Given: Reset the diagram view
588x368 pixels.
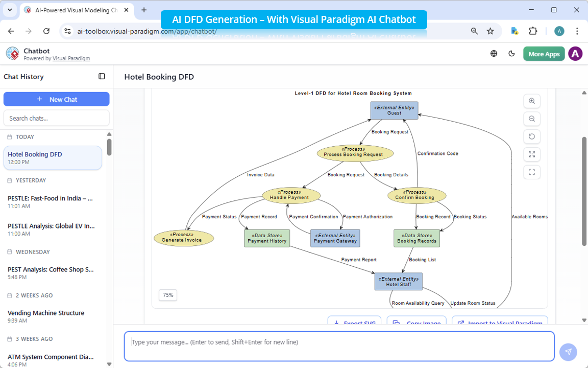Looking at the screenshot, I should 532,136.
